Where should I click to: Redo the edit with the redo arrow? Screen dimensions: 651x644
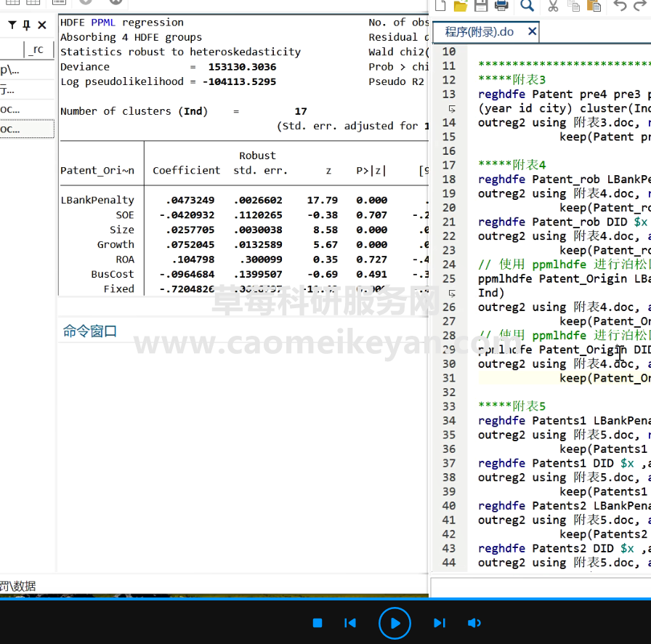point(641,5)
